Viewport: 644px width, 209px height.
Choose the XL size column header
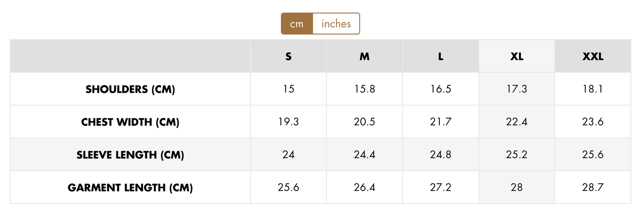coord(516,56)
